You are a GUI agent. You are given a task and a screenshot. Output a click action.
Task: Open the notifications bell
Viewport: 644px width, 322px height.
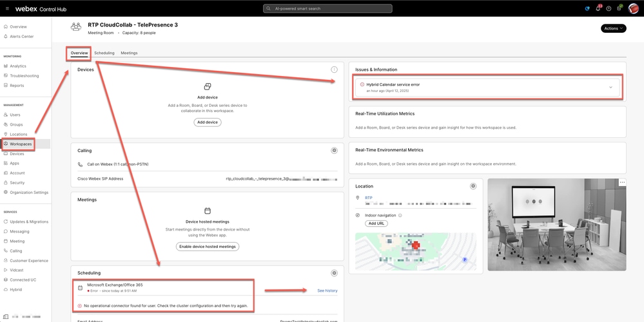tap(598, 8)
